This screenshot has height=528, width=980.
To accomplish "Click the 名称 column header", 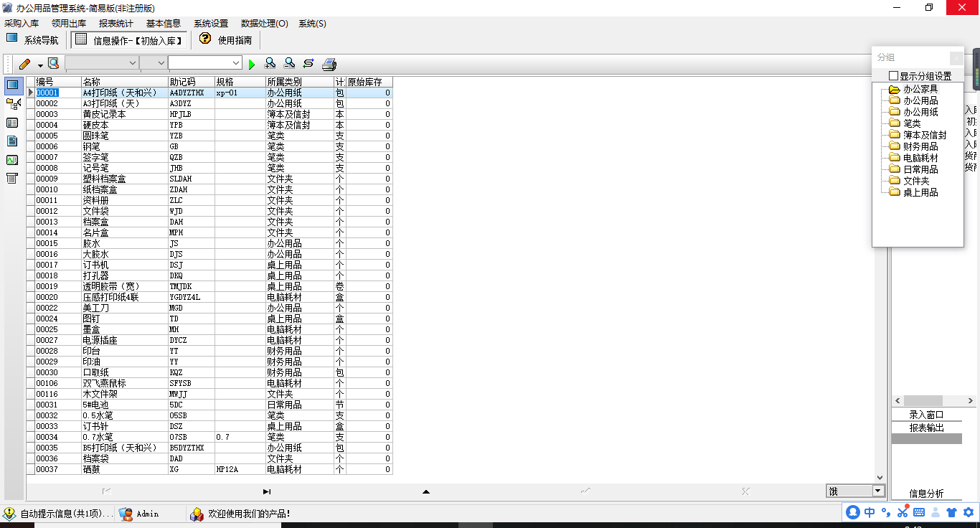I will (125, 82).
